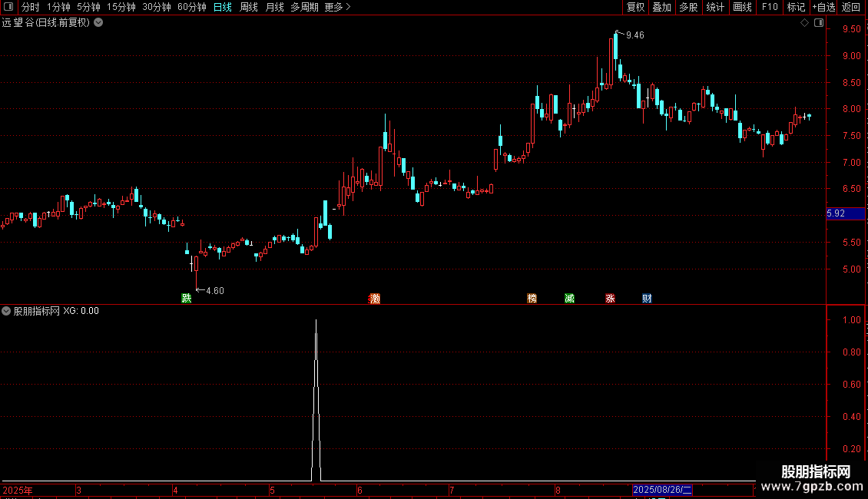The width and height of the screenshot is (868, 499).
Task: Open the 多周期 multi-period view
Action: click(x=304, y=7)
